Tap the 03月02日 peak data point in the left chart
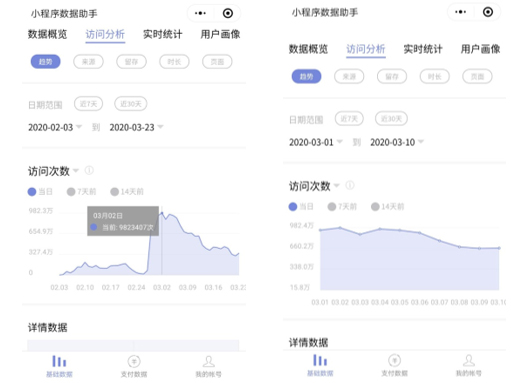Screen dimensions: 530x383 click(162, 213)
